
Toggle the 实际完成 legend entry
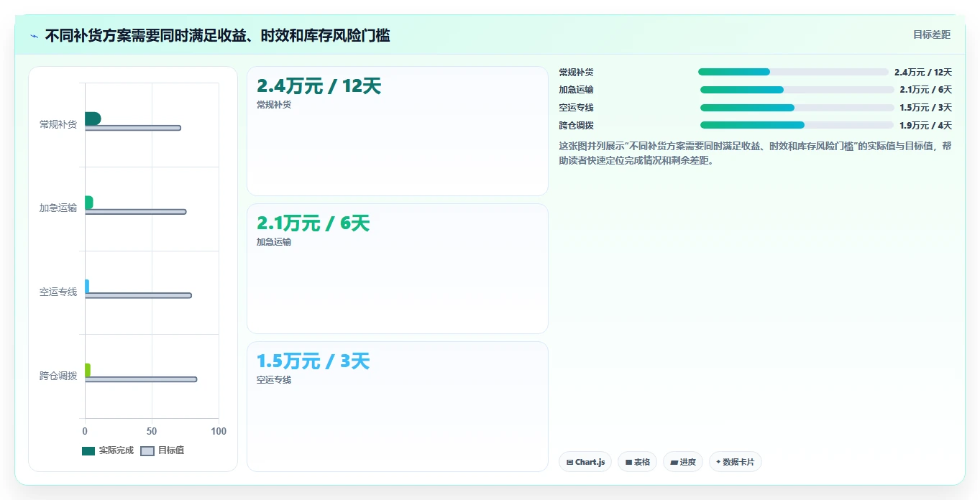coord(108,450)
